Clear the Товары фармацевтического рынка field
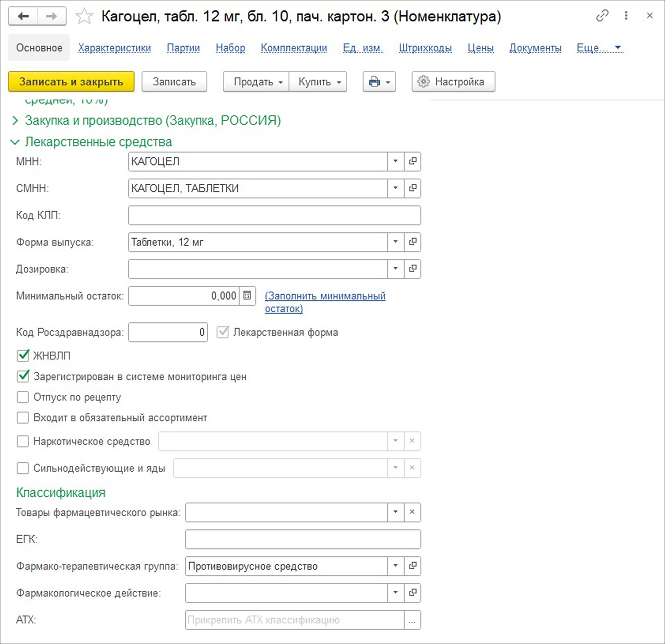This screenshot has width=665, height=644. pyautogui.click(x=412, y=512)
